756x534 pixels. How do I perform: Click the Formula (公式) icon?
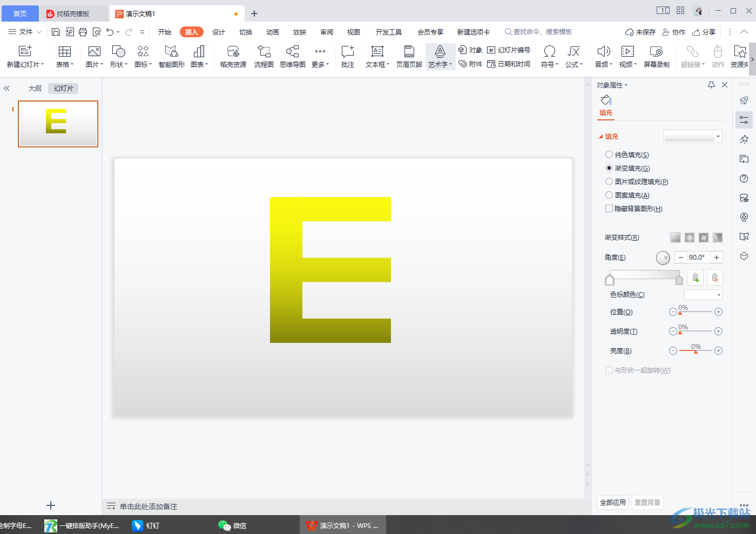point(574,51)
